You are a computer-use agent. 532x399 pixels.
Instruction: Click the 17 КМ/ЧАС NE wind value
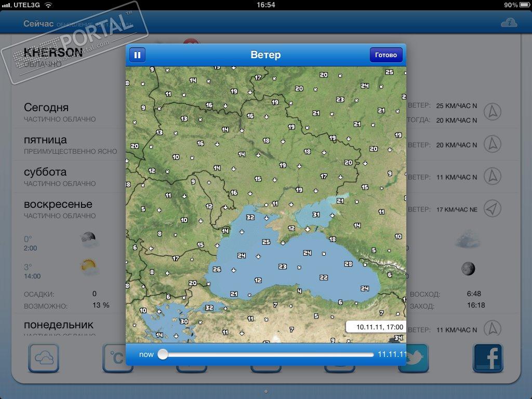[x=457, y=210]
